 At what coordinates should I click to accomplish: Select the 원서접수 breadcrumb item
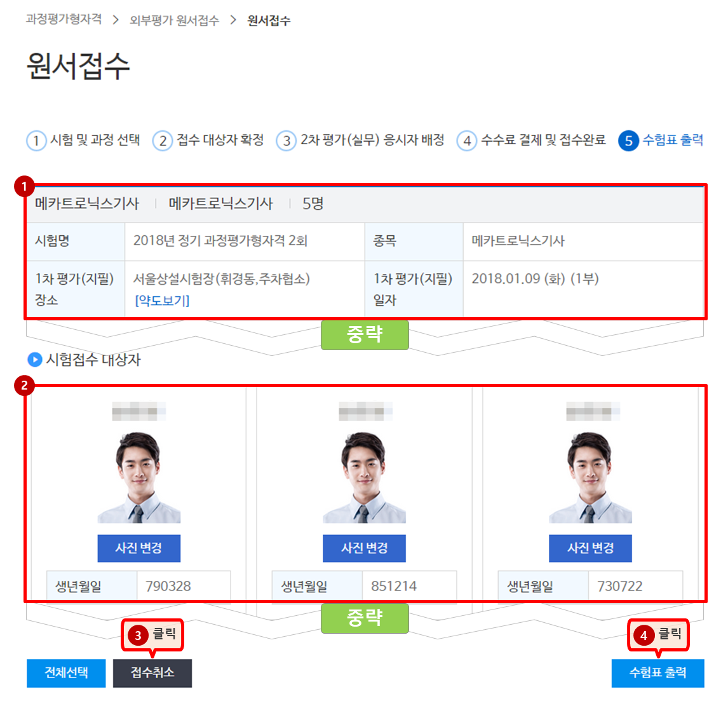coord(269,20)
